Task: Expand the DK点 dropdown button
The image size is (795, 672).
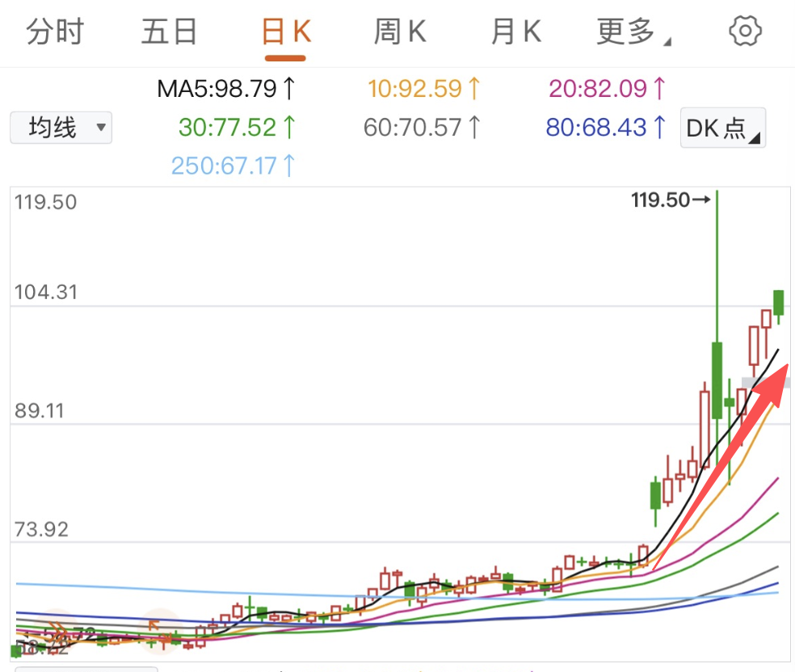Action: tap(722, 128)
